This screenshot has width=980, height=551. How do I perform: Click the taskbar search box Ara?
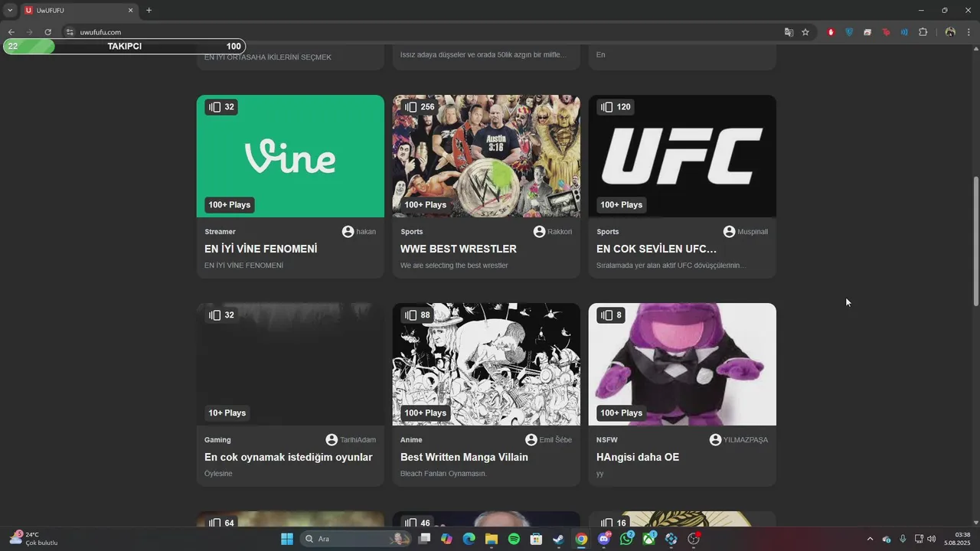[356, 539]
